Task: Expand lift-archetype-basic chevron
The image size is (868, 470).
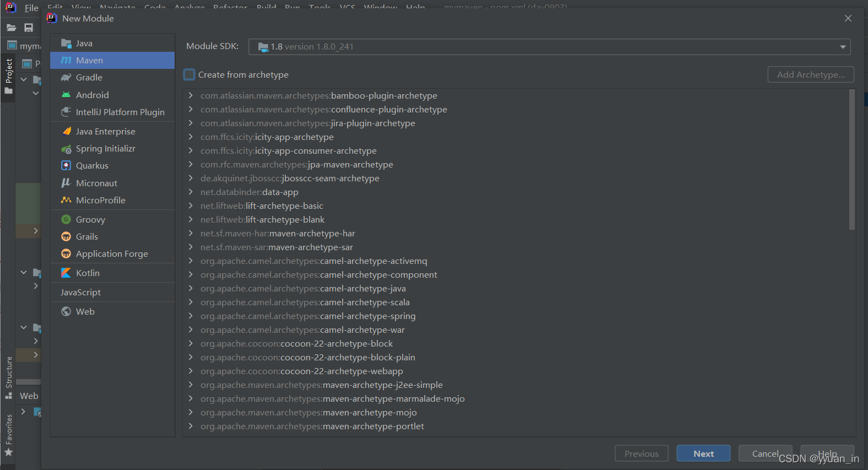Action: 191,206
